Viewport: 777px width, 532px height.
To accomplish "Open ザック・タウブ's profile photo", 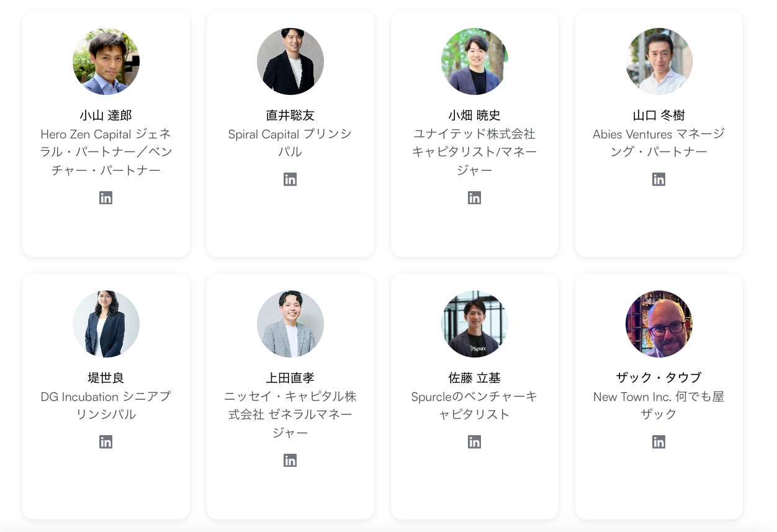I will point(659,324).
